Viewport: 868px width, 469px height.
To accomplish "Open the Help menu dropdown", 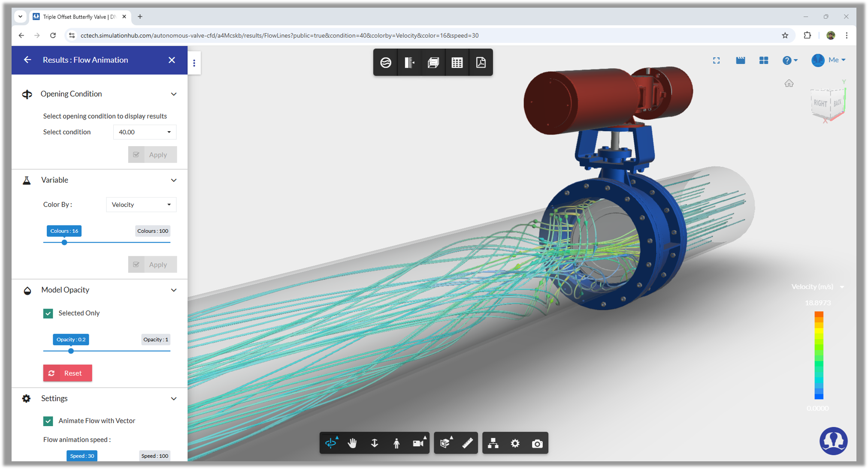I will pyautogui.click(x=789, y=60).
